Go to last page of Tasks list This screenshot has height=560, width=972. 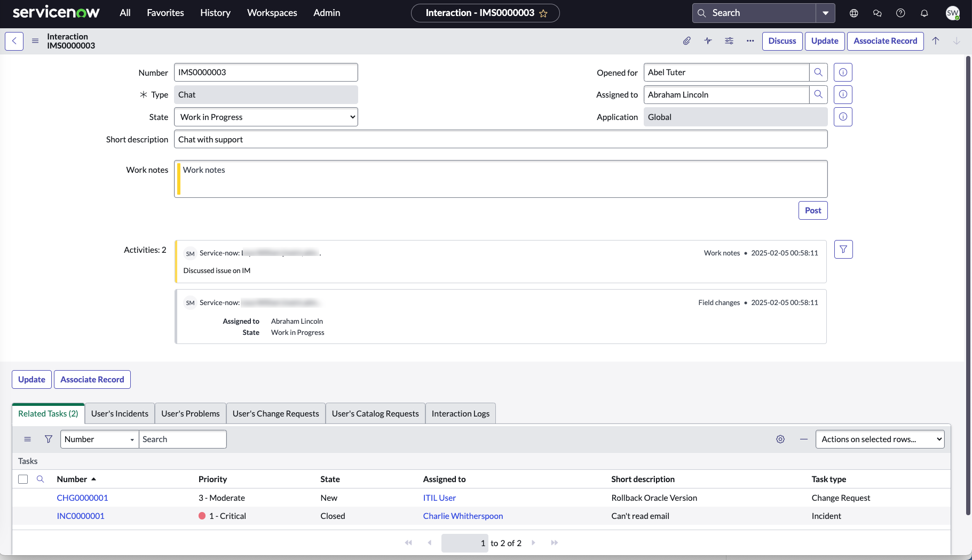(x=555, y=543)
